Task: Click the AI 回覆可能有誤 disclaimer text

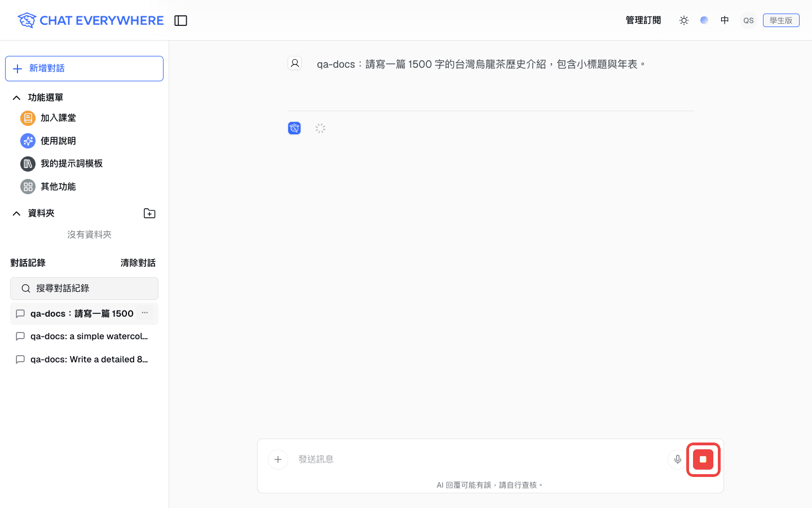Action: (x=490, y=485)
